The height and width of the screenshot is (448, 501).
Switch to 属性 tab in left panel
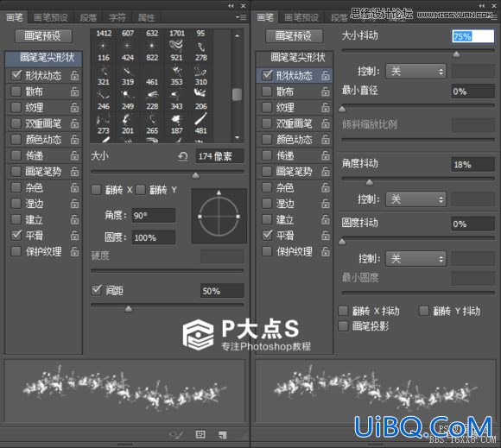146,17
